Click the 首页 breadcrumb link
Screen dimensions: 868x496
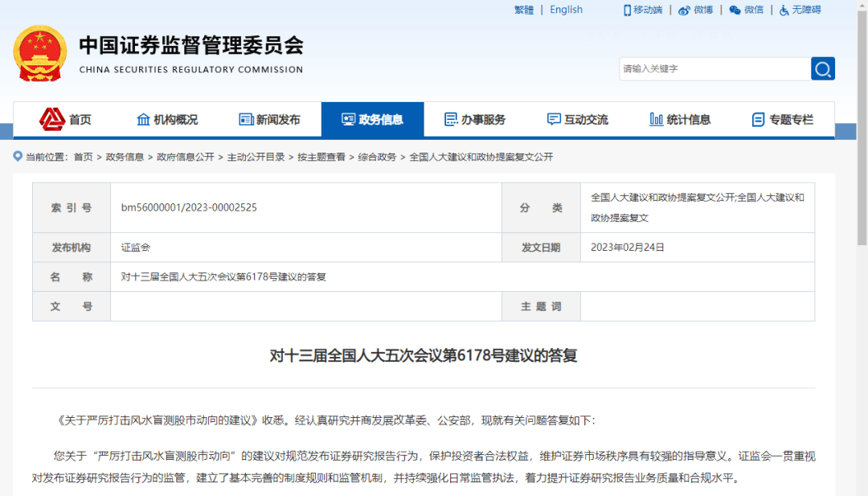[x=84, y=157]
